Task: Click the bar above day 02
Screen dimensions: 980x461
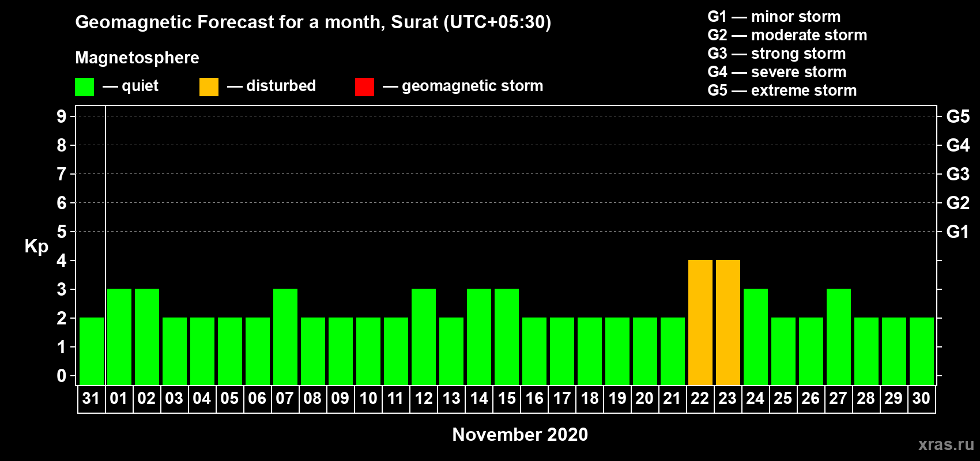Action: tap(147, 337)
